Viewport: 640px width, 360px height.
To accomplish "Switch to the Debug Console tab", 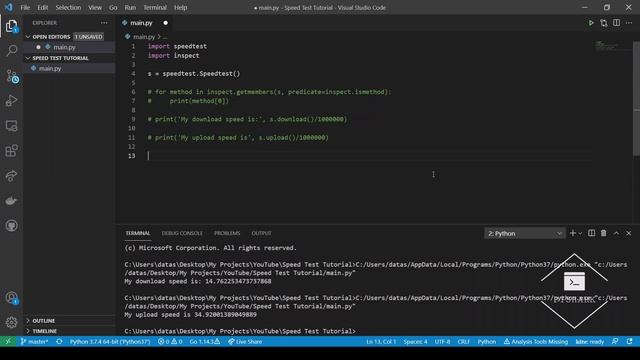I will [x=182, y=233].
